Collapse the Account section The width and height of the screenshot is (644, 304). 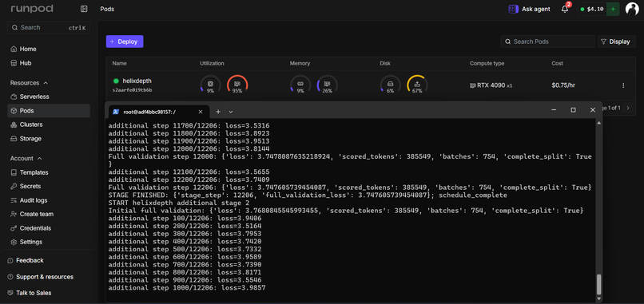point(26,158)
